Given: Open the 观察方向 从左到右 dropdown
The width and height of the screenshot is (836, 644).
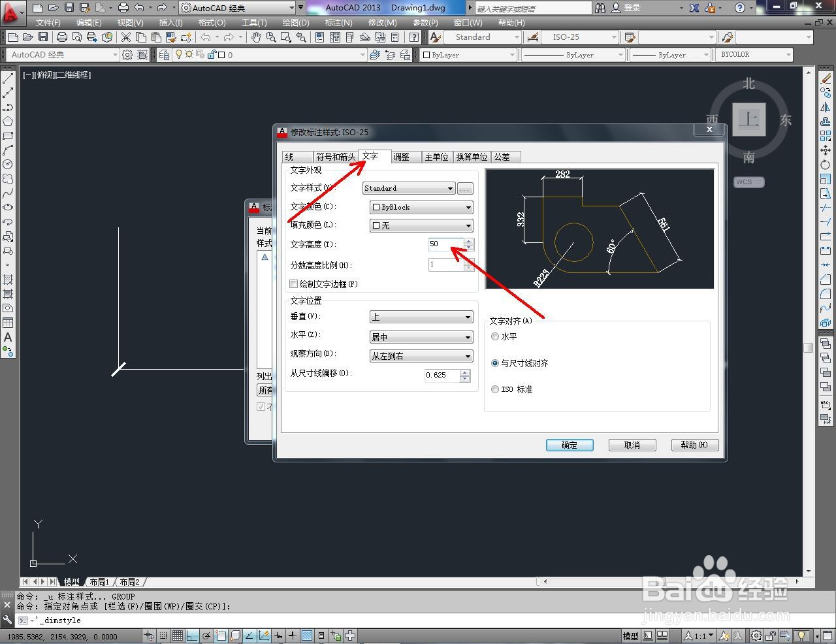Looking at the screenshot, I should coord(421,356).
